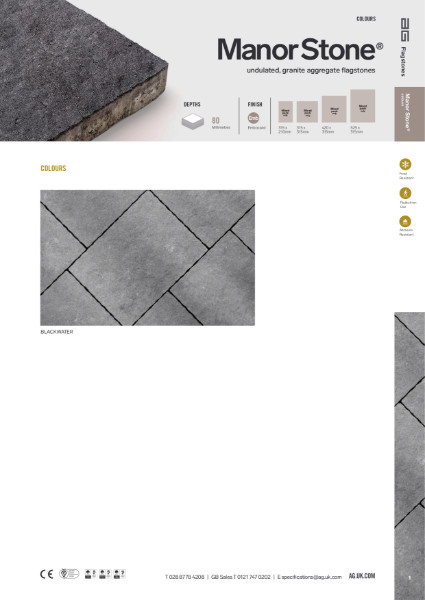
Task: Select the largest paving size swatch
Action: (363, 106)
